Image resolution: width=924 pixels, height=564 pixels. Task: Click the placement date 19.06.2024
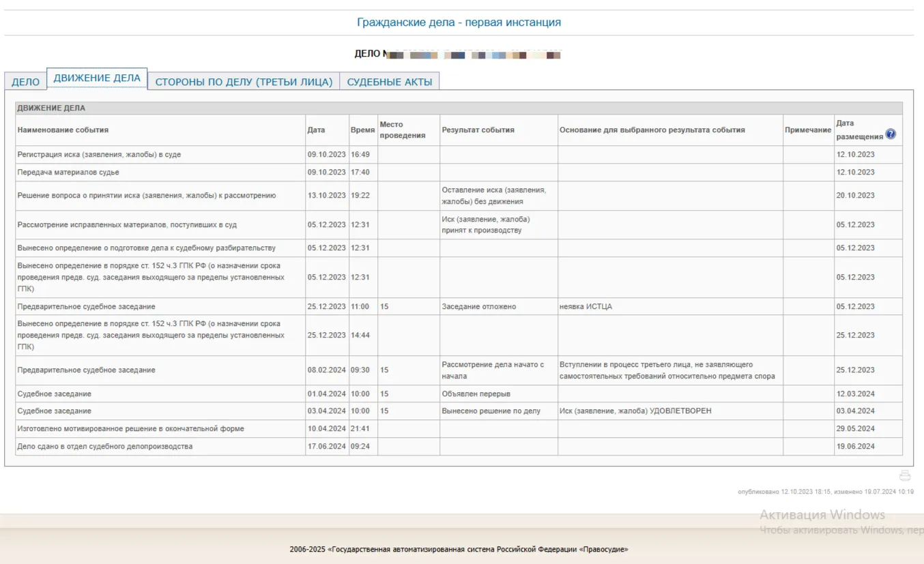856,447
